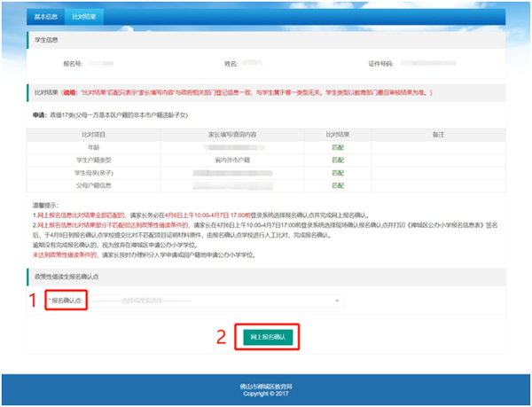Open the 报名确认点 dropdown field

(217, 301)
